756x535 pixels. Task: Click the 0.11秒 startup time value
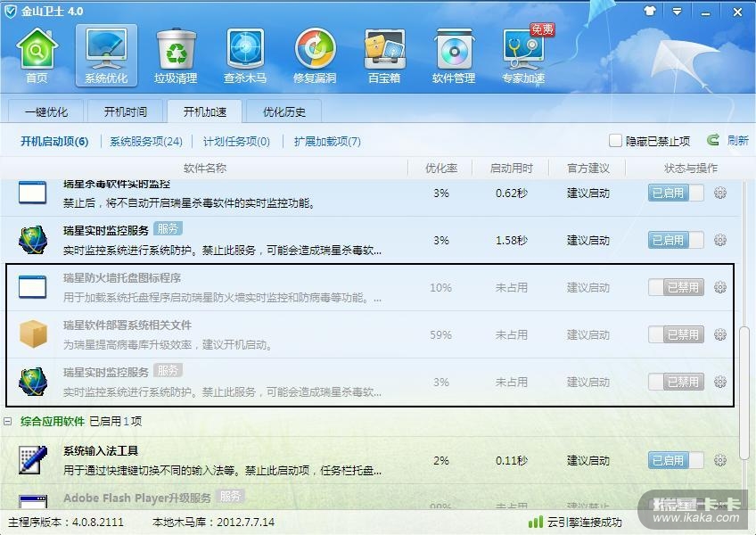(511, 461)
